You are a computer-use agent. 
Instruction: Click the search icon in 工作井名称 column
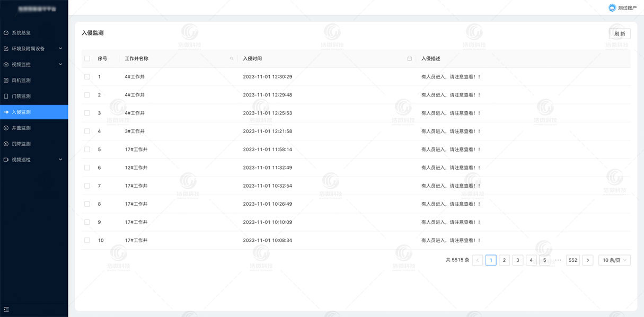(231, 59)
